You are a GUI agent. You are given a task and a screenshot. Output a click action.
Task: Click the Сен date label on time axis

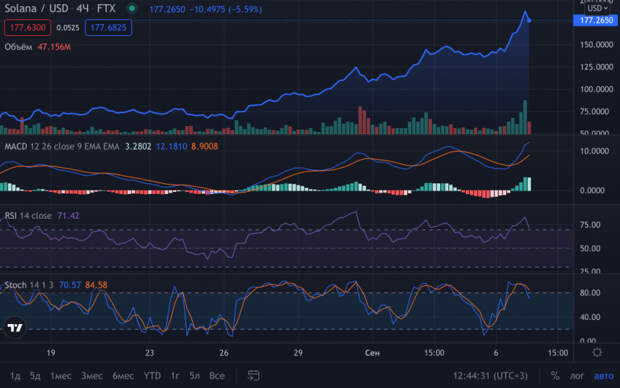click(372, 353)
